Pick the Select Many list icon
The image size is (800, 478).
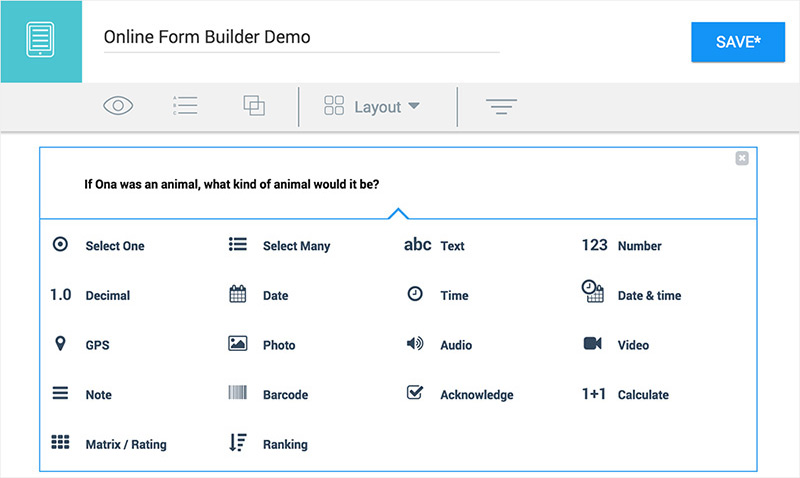(x=238, y=244)
